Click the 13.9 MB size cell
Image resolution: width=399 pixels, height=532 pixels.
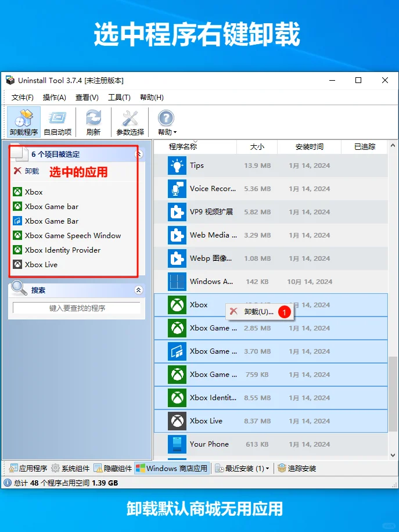[257, 166]
